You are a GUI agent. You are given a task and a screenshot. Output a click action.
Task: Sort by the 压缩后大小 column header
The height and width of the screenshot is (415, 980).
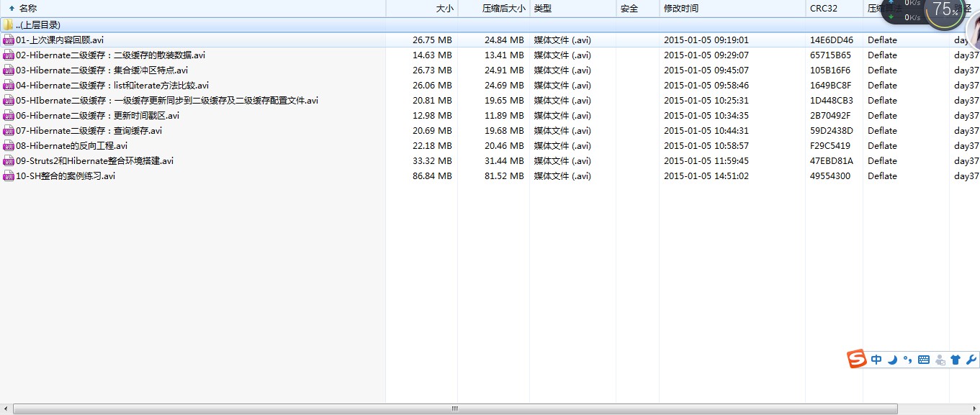pyautogui.click(x=494, y=9)
